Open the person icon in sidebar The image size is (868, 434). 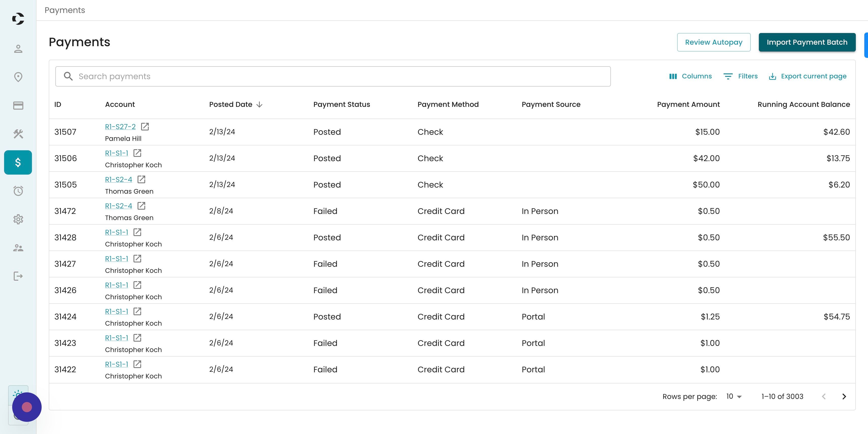click(x=18, y=49)
